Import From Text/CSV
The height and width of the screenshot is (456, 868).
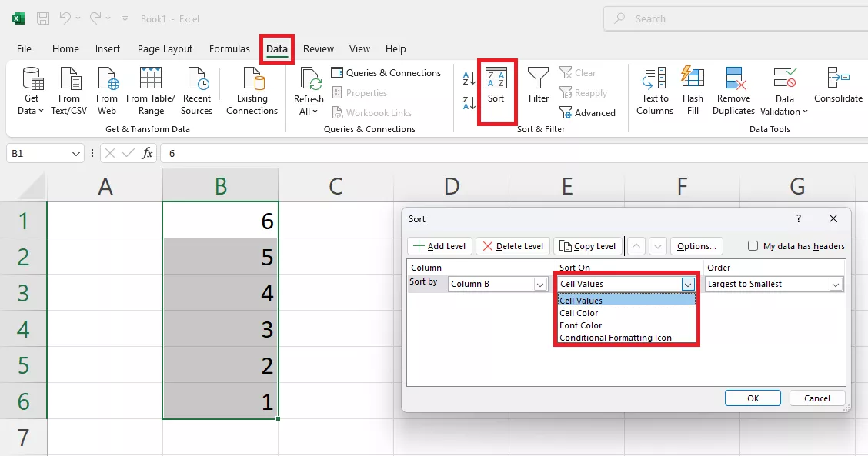pyautogui.click(x=69, y=91)
